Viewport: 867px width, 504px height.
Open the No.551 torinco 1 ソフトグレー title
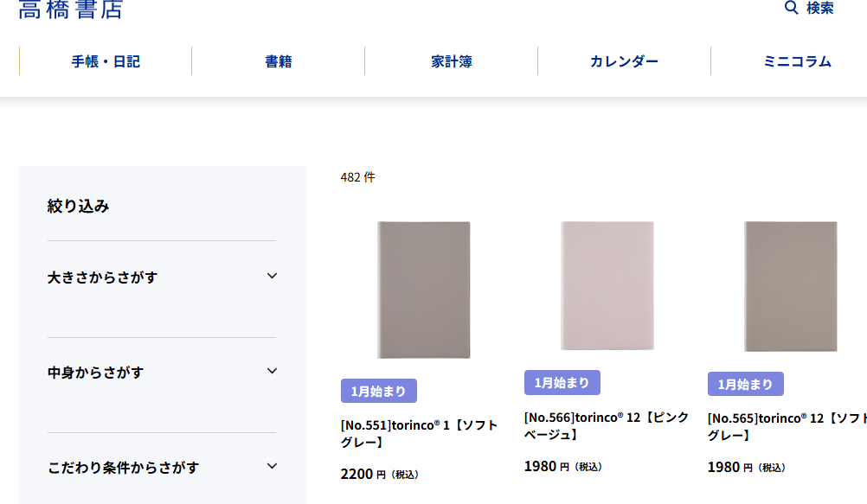pyautogui.click(x=420, y=433)
